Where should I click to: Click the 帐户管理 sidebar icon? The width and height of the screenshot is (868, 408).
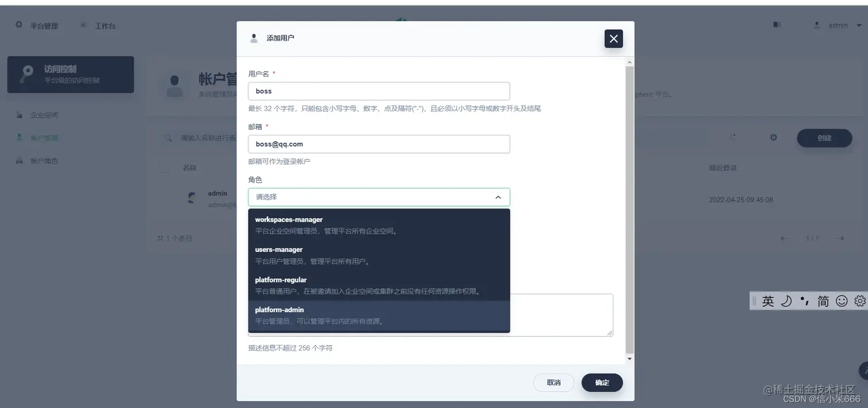[x=20, y=138]
